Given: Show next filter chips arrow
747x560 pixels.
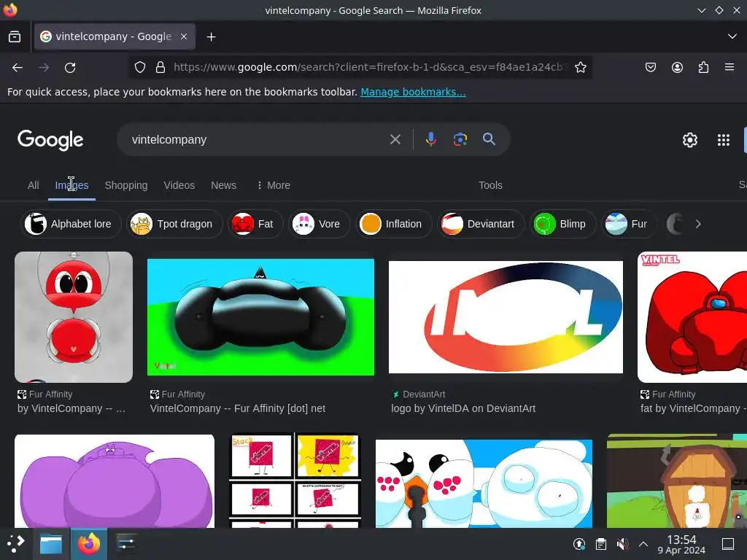Looking at the screenshot, I should [698, 224].
